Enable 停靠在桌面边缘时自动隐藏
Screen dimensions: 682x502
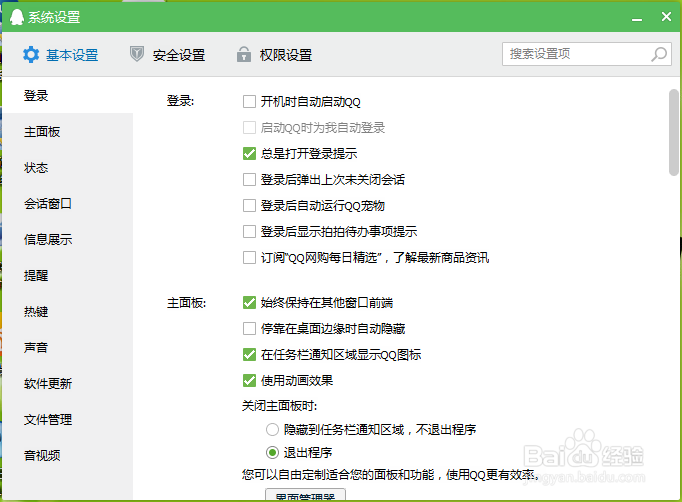click(x=249, y=328)
